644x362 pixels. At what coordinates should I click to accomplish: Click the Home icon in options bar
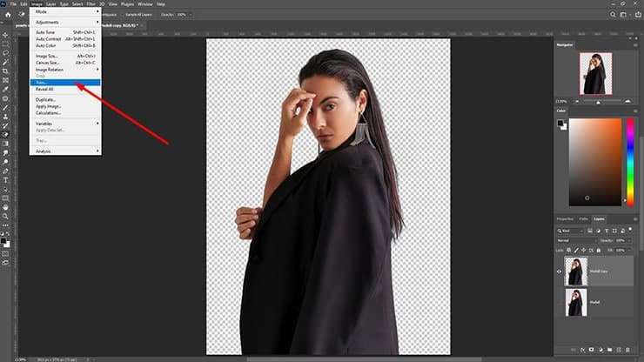pyautogui.click(x=8, y=15)
